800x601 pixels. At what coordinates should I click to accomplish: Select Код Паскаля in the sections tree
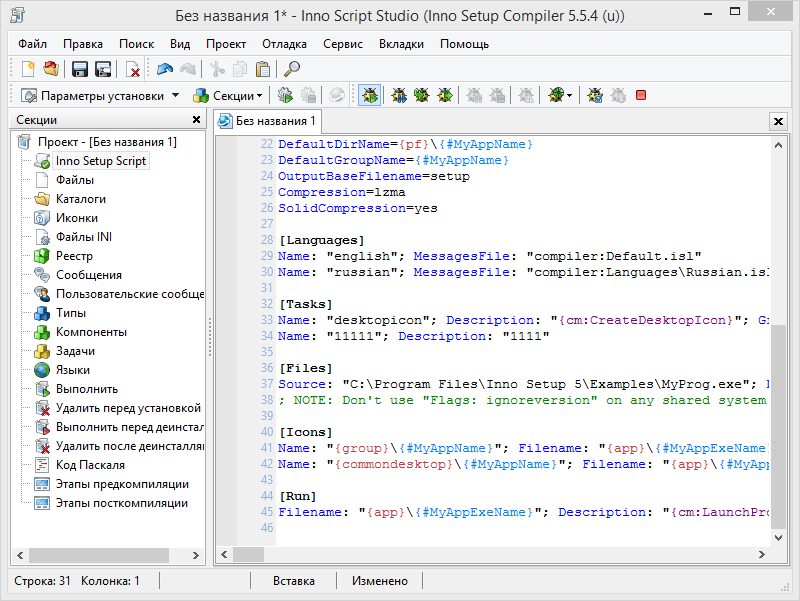(90, 465)
